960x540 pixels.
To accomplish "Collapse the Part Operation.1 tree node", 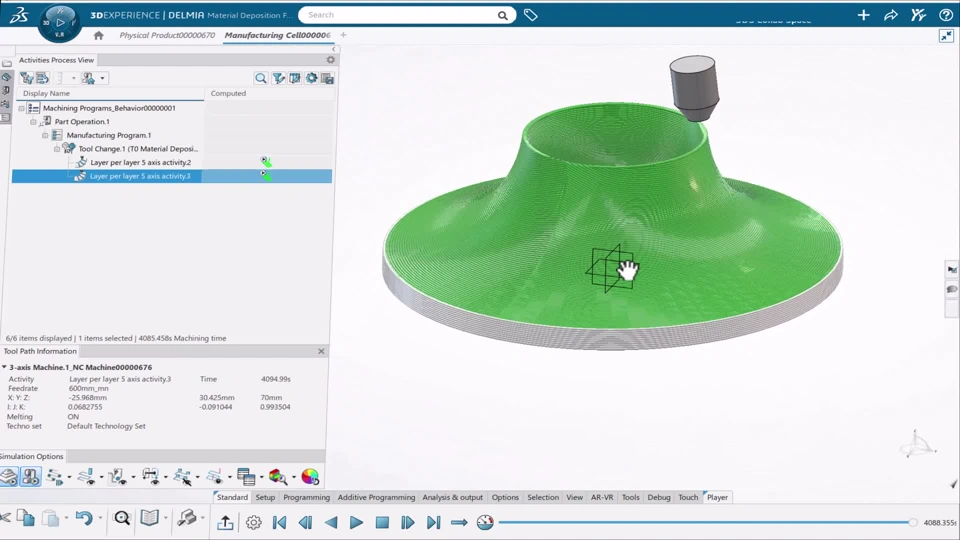I will (x=34, y=122).
